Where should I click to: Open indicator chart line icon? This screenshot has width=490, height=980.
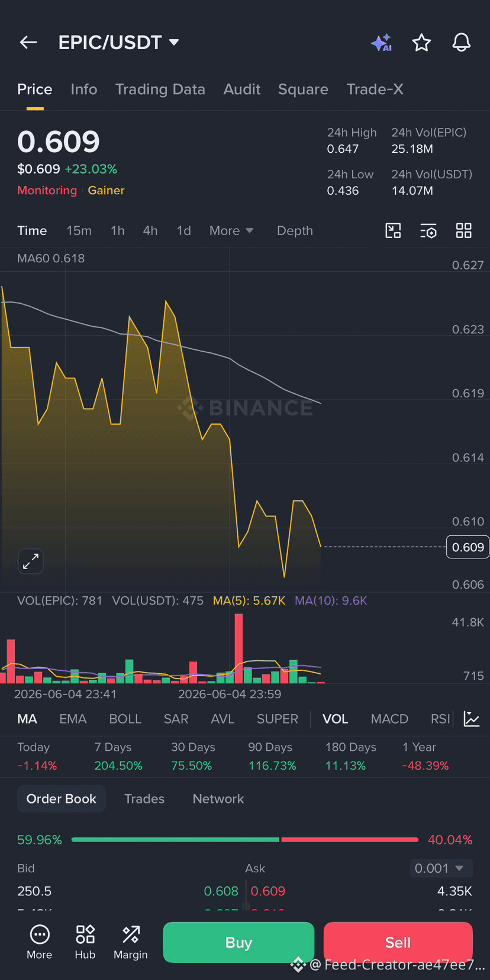tap(472, 719)
